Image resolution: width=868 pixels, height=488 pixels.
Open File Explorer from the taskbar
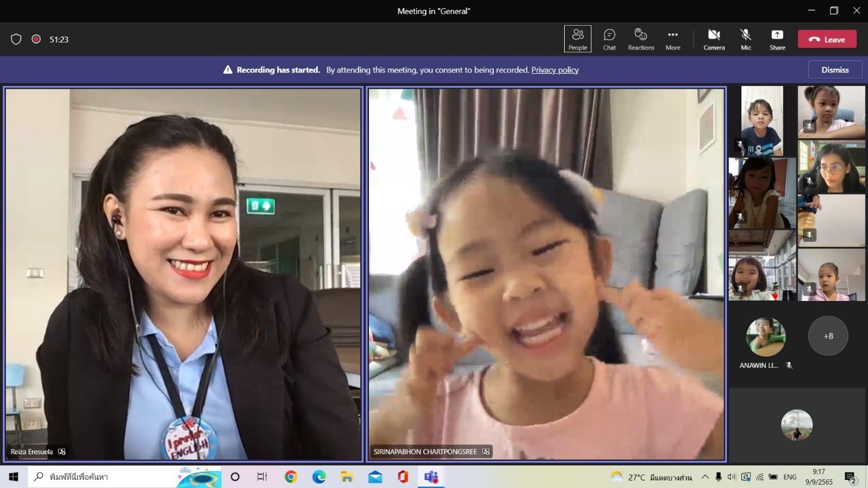click(x=347, y=477)
